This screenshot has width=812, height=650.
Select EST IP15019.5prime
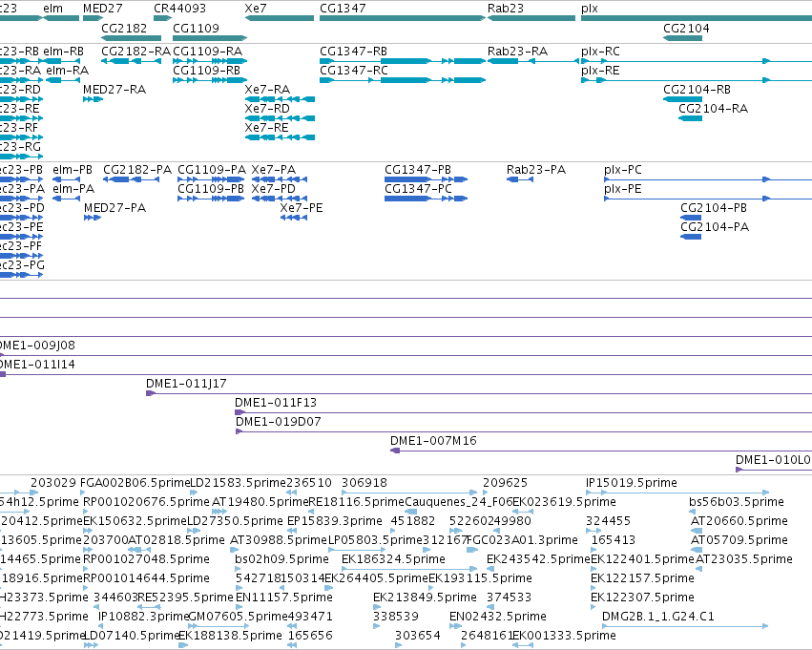pos(677,493)
